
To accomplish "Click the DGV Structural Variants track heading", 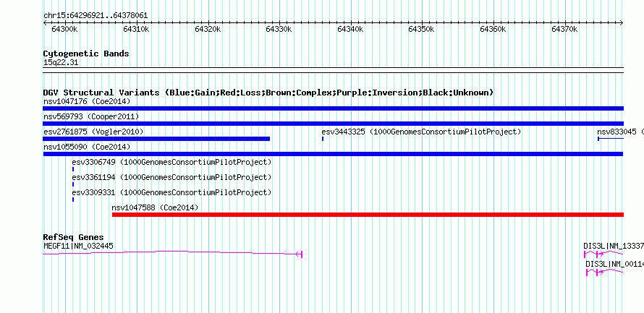I will pyautogui.click(x=268, y=93).
